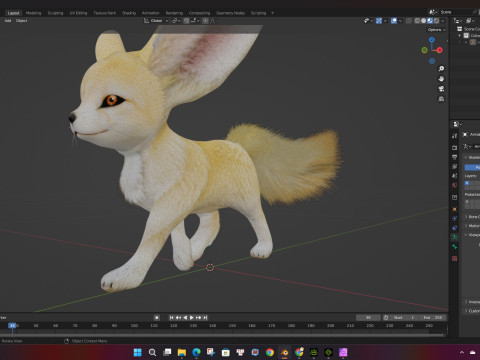Open overlays options dropdown arrow
This screenshot has height=360, width=480.
point(400,21)
